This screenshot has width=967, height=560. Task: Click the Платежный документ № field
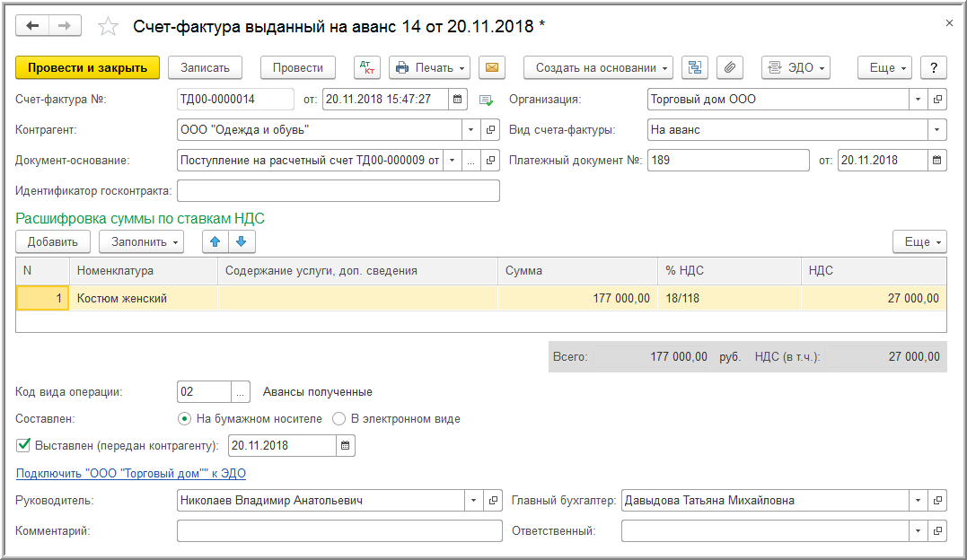[727, 161]
